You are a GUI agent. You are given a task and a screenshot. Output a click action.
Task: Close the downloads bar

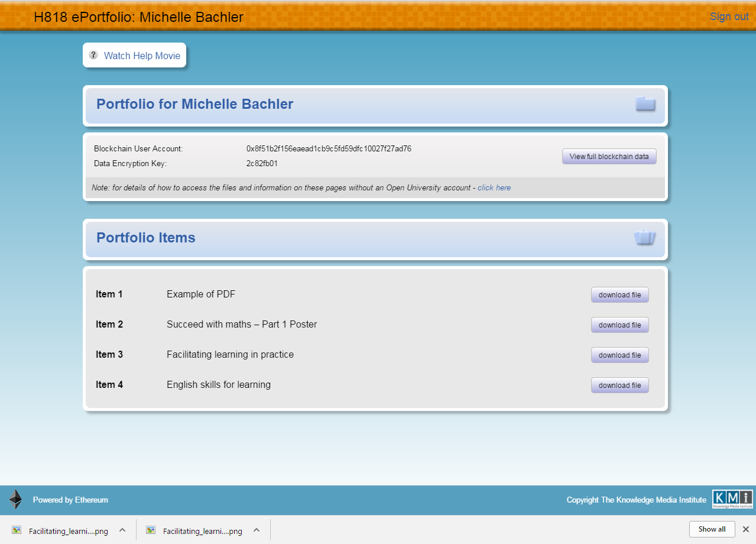point(745,529)
